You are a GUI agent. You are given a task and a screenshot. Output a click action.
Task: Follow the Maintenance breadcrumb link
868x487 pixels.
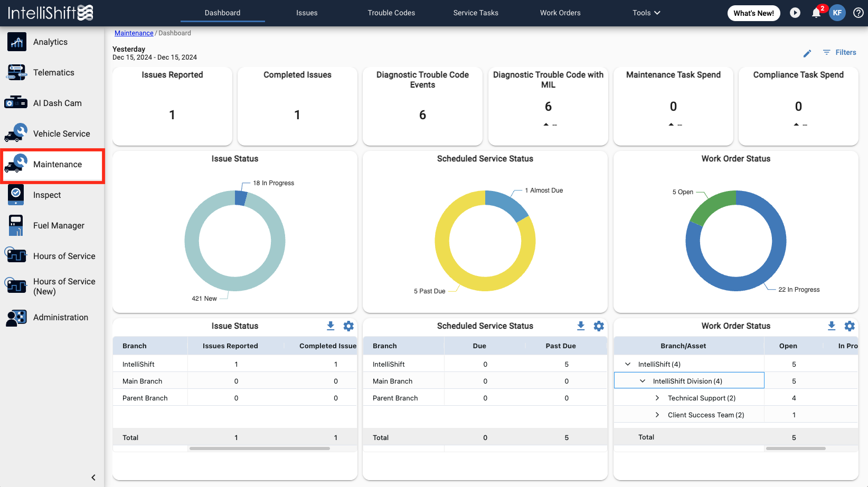(x=134, y=33)
